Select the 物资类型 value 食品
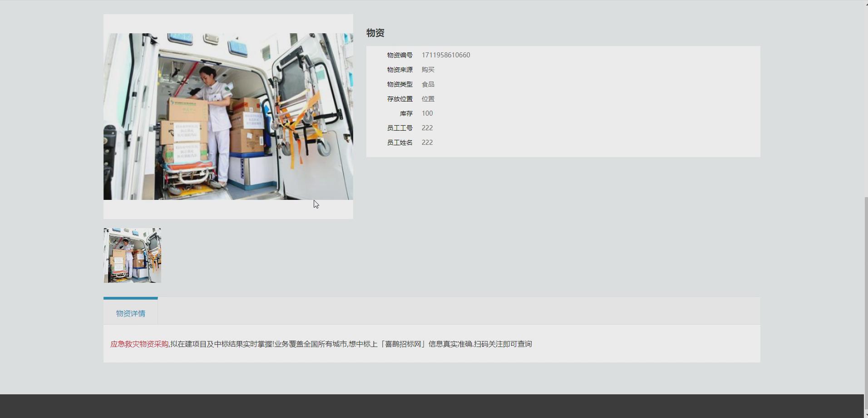This screenshot has height=418, width=868. 427,84
